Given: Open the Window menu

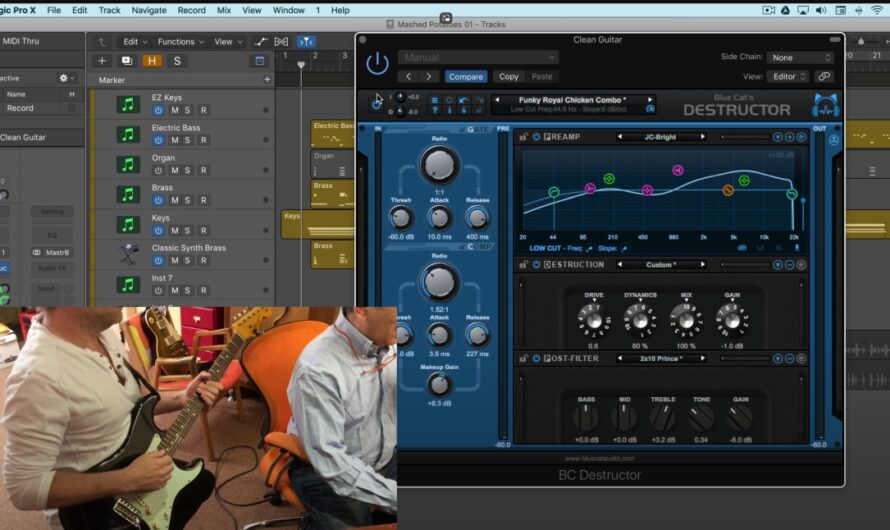Looking at the screenshot, I should click(288, 10).
